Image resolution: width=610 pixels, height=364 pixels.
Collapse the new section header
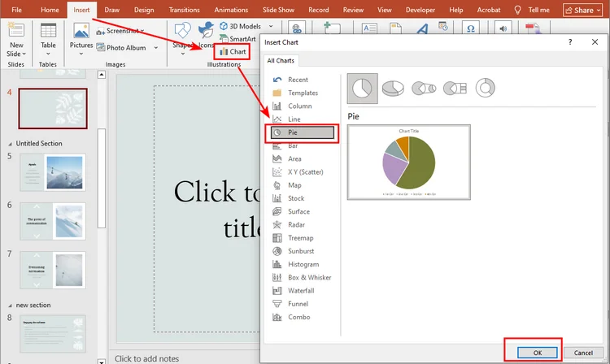(10, 305)
